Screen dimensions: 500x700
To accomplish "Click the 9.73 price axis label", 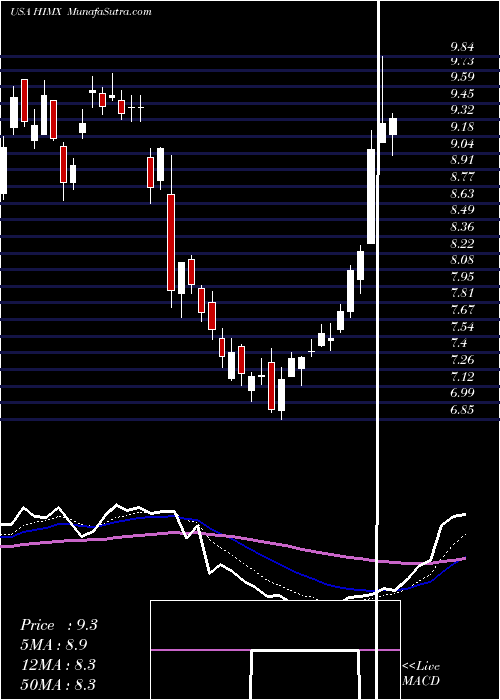I will pos(462,61).
